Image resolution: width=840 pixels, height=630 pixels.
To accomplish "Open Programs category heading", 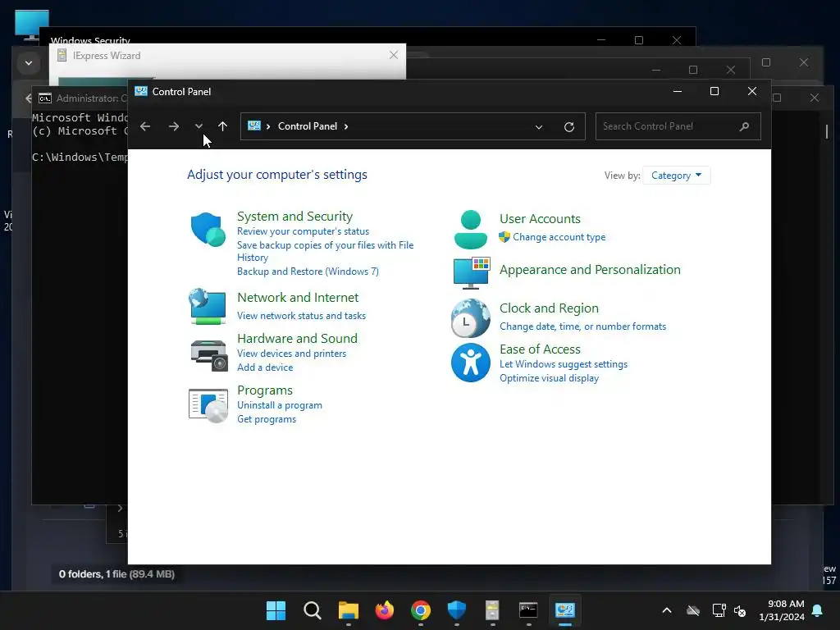I will click(265, 390).
